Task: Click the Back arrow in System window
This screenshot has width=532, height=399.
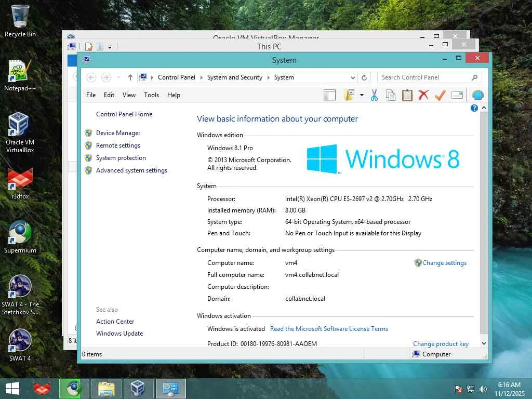Action: [x=91, y=77]
